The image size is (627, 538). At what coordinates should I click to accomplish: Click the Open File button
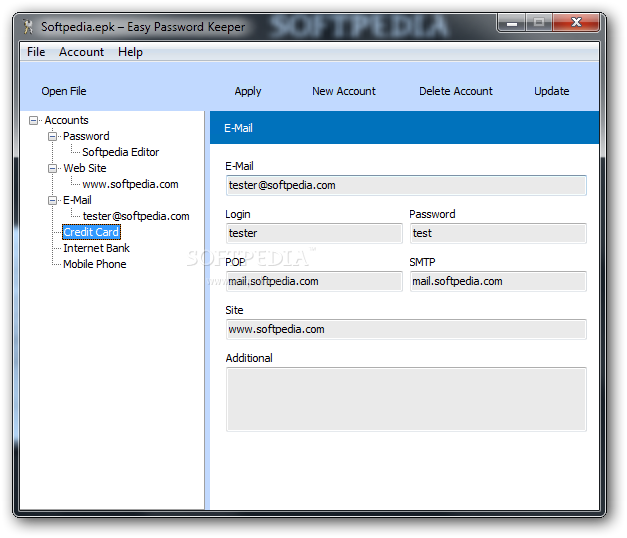pyautogui.click(x=64, y=91)
